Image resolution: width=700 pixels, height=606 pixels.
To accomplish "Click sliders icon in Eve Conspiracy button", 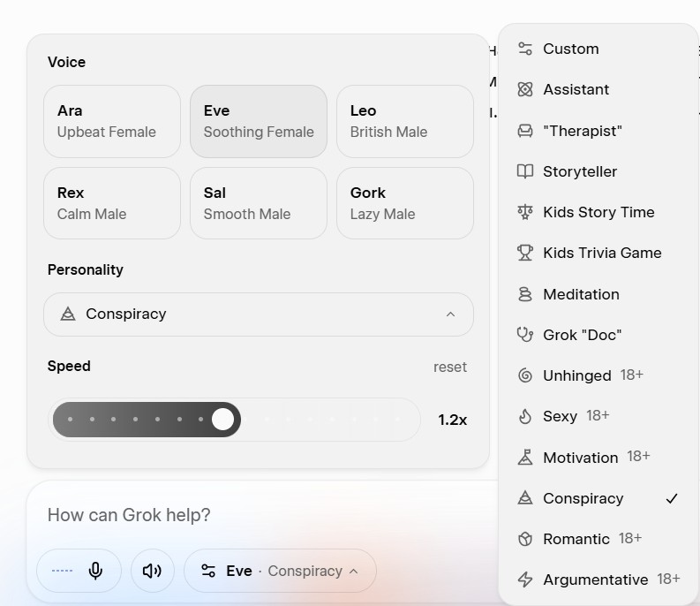I will 208,571.
